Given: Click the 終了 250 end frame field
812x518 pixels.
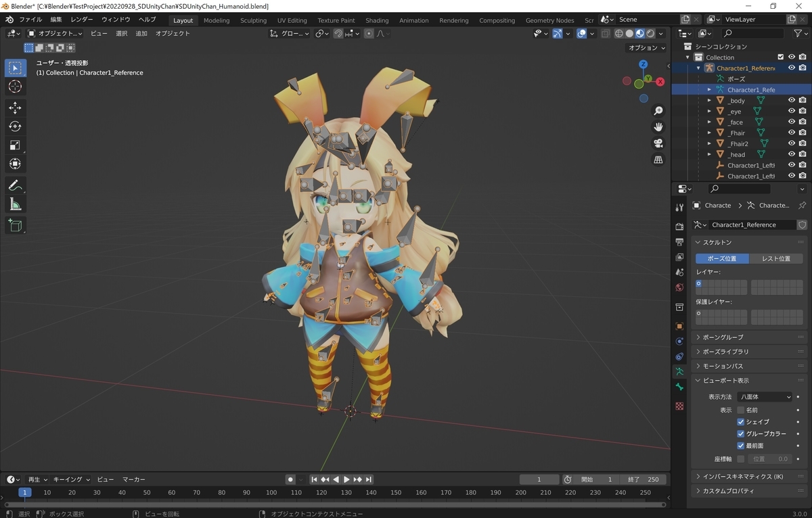Looking at the screenshot, I should tap(642, 479).
